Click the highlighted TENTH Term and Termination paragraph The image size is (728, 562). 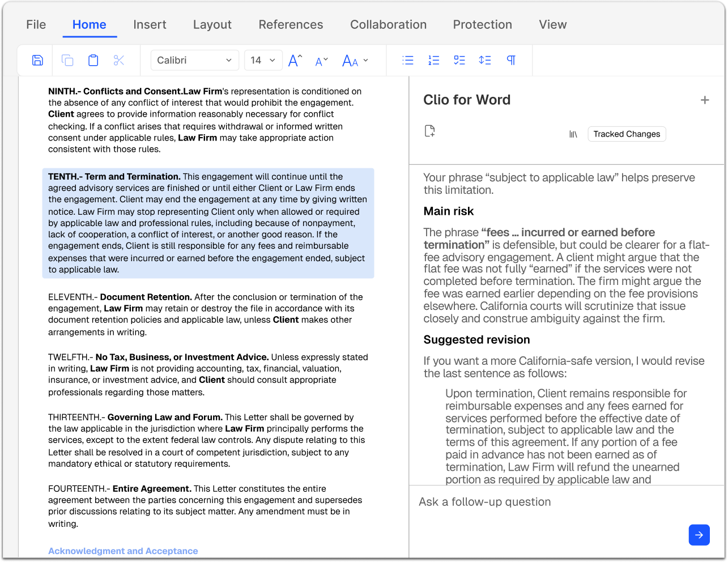(x=208, y=223)
